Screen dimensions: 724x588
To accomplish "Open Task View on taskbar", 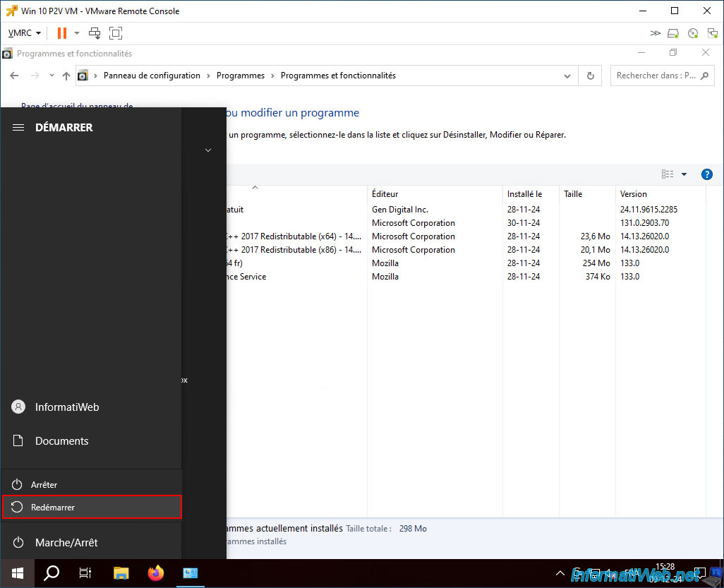I will [85, 573].
